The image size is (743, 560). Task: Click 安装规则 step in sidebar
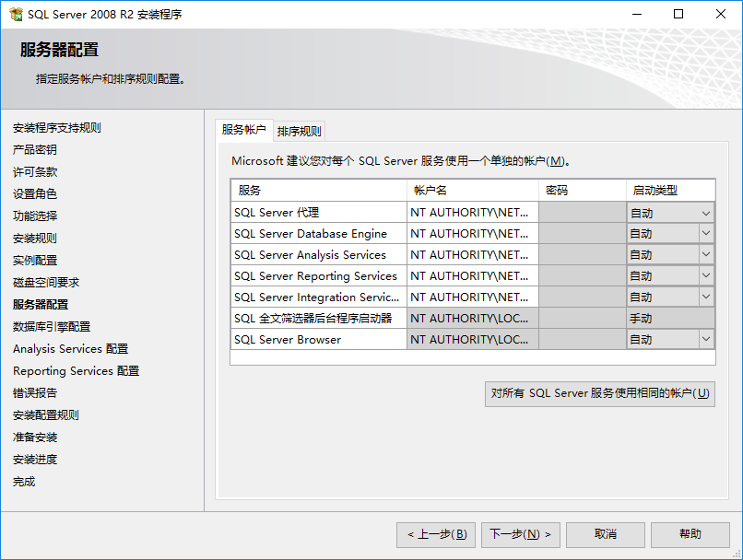click(35, 239)
